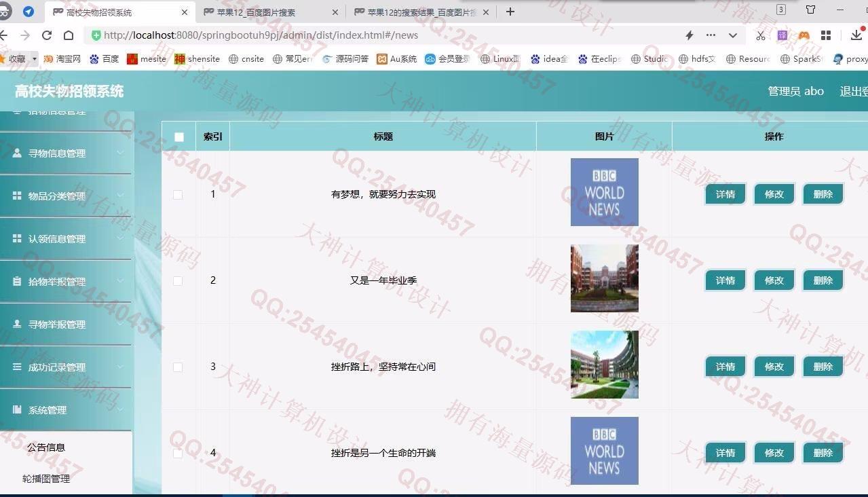This screenshot has height=497, width=868.
Task: Check the checkbox for row 4
Action: click(x=178, y=453)
